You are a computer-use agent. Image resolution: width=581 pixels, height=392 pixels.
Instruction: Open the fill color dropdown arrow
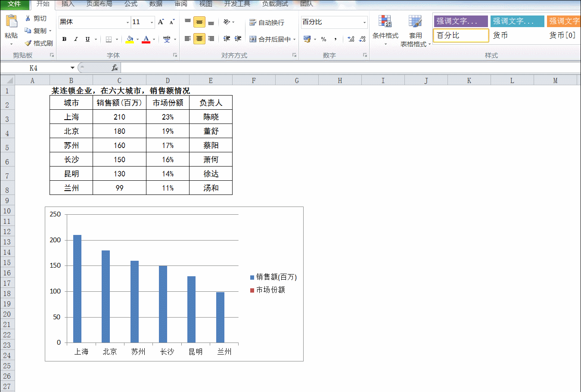pyautogui.click(x=137, y=39)
